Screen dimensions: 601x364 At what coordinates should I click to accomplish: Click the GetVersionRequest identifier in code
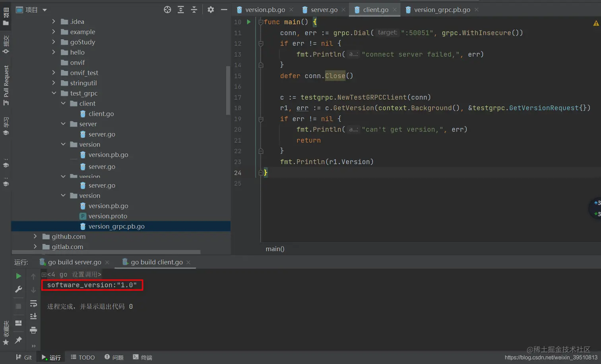point(544,108)
